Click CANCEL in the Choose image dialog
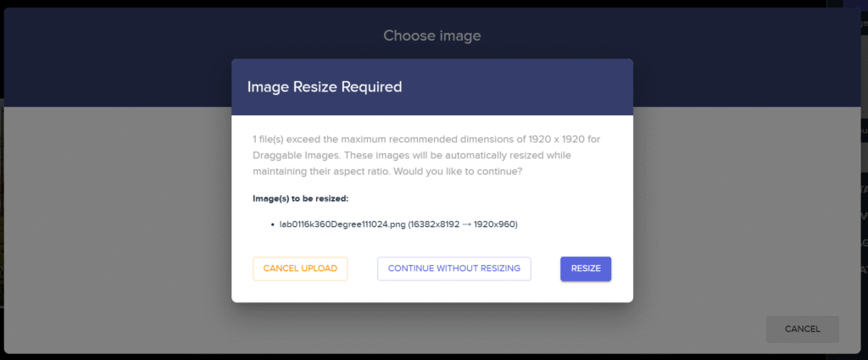Image resolution: width=868 pixels, height=360 pixels. click(802, 329)
